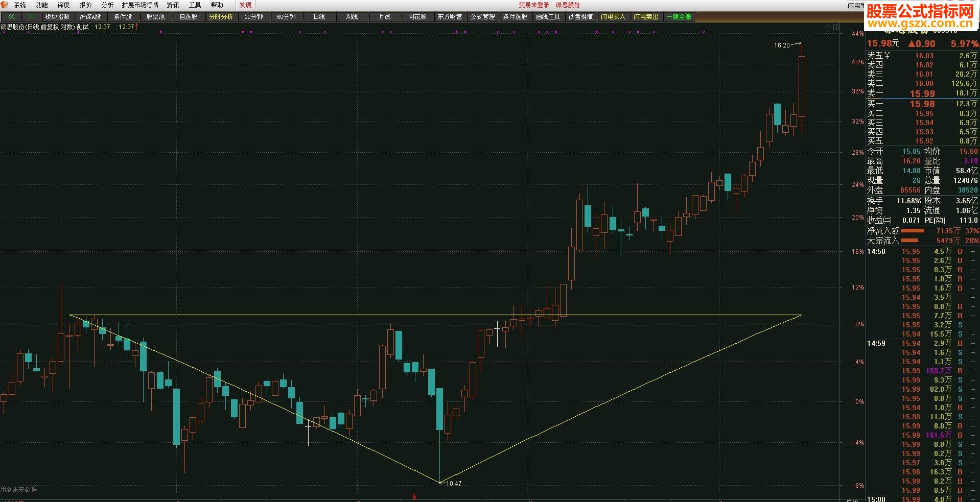
Task: Select the 月线 period
Action: [385, 17]
